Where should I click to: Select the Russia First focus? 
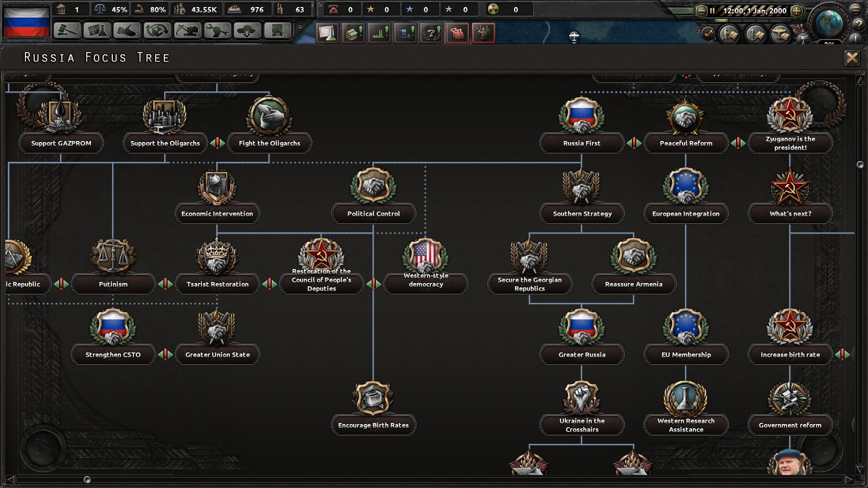point(582,143)
